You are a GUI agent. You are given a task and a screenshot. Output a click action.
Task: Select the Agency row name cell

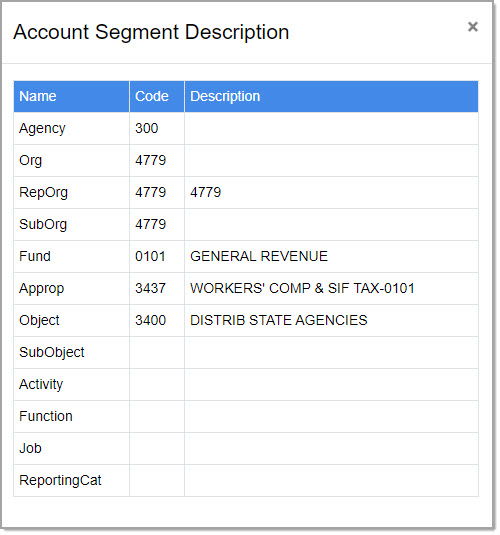coord(71,128)
